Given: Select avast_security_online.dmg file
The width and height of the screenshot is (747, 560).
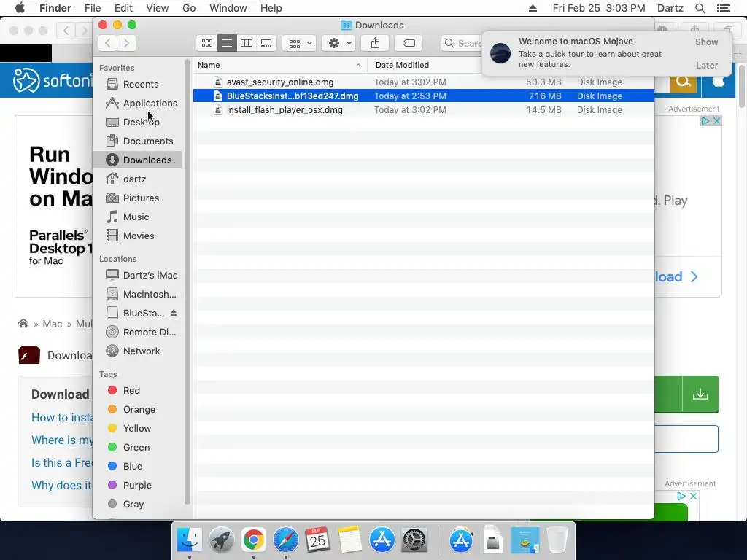Looking at the screenshot, I should [424, 82].
